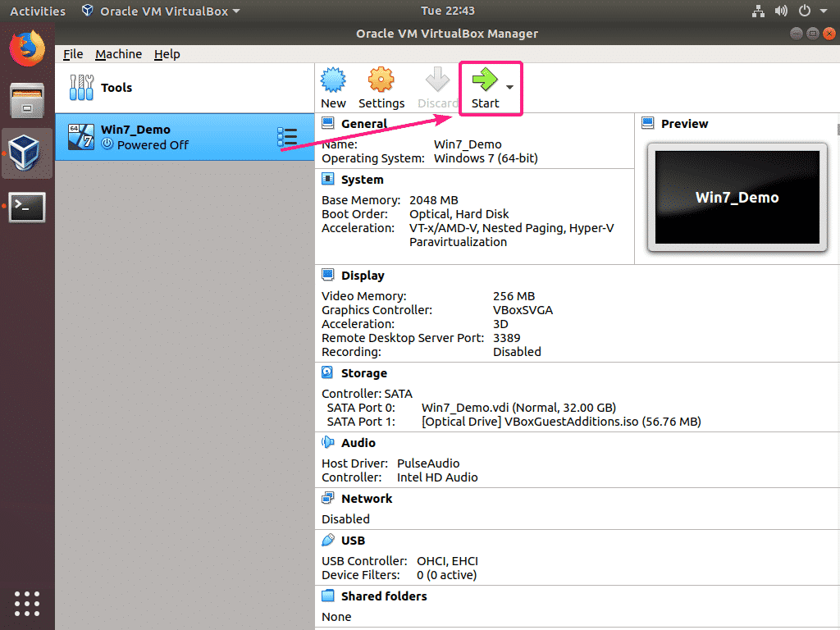Click the System chip icon

click(x=327, y=179)
